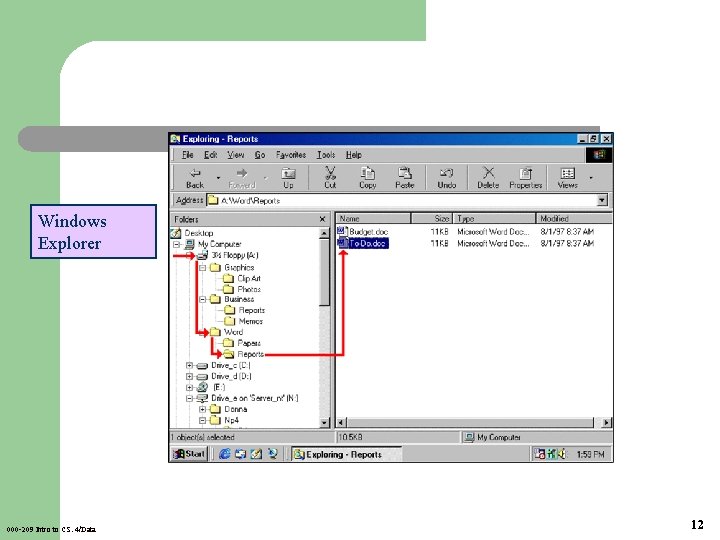Click folder tree scroll down arrow

pyautogui.click(x=324, y=422)
